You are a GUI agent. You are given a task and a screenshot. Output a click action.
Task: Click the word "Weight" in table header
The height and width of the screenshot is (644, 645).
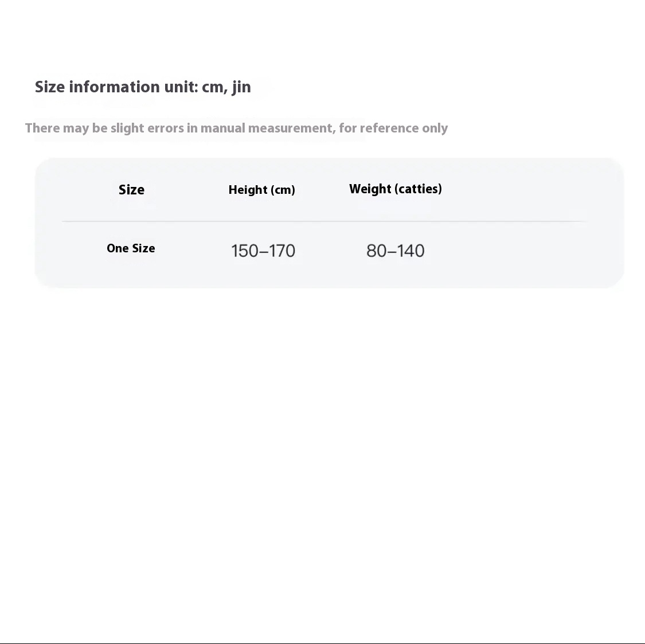(x=370, y=189)
